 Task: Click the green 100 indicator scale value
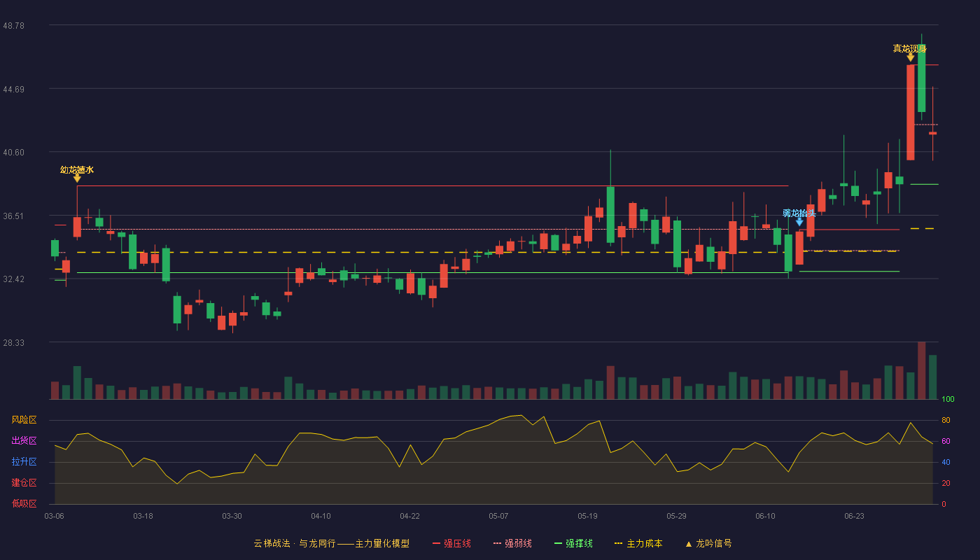pyautogui.click(x=948, y=400)
